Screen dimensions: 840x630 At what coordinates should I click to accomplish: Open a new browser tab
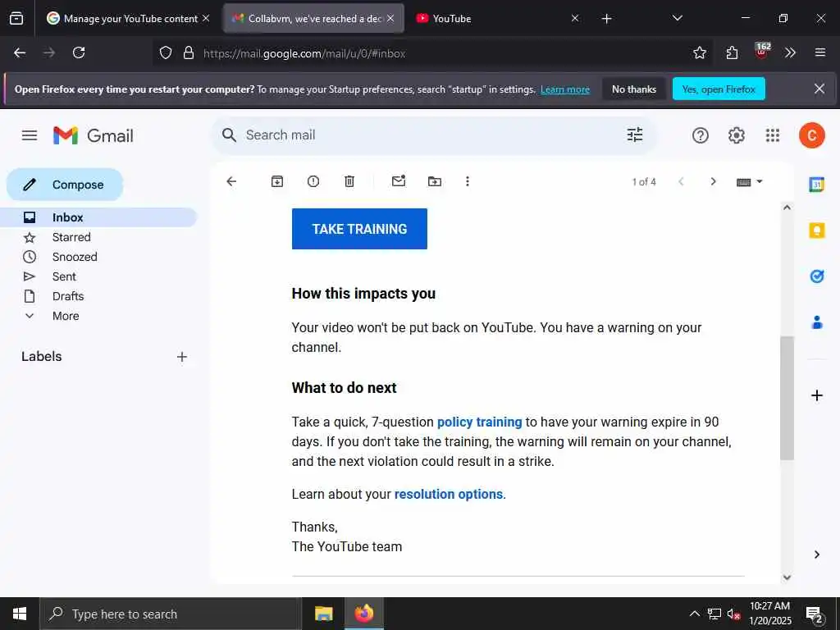(606, 19)
